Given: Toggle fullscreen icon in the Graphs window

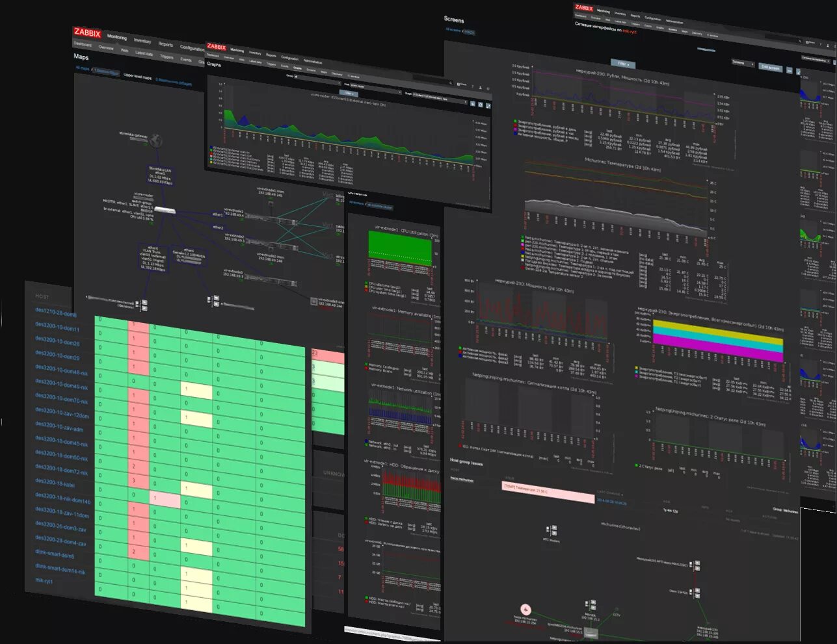Looking at the screenshot, I should [488, 105].
